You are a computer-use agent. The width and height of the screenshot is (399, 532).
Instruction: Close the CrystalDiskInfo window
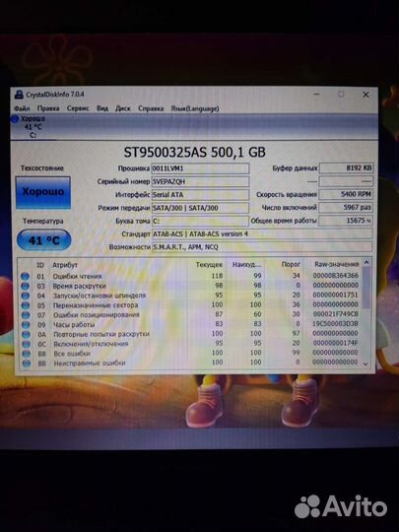pos(366,95)
